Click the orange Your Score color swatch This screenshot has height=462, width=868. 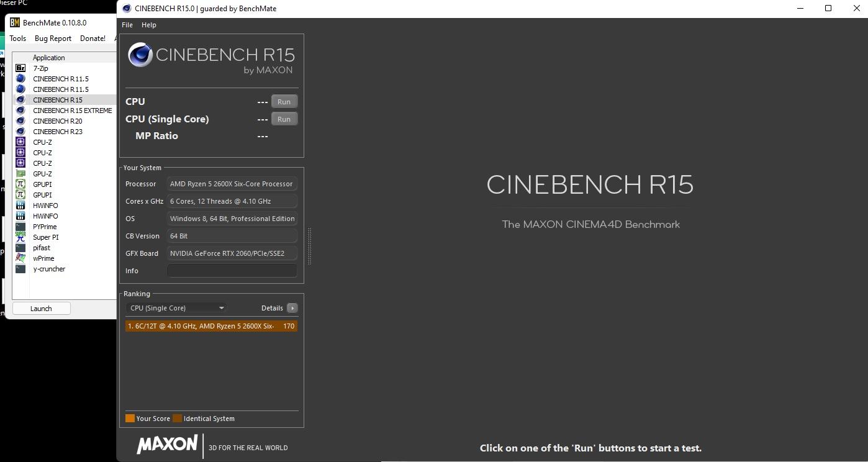[130, 419]
